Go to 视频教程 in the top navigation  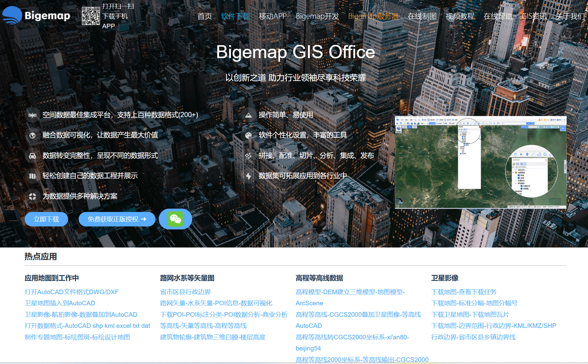tap(460, 16)
